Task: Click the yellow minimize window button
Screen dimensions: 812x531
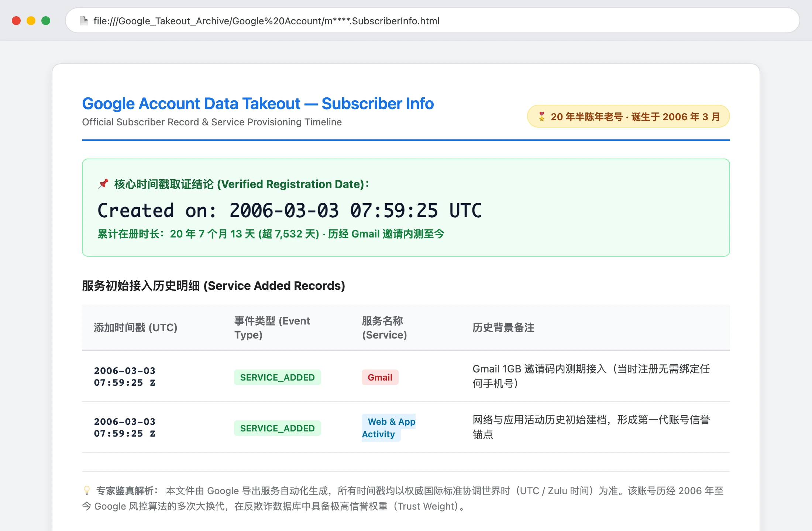Action: (31, 21)
